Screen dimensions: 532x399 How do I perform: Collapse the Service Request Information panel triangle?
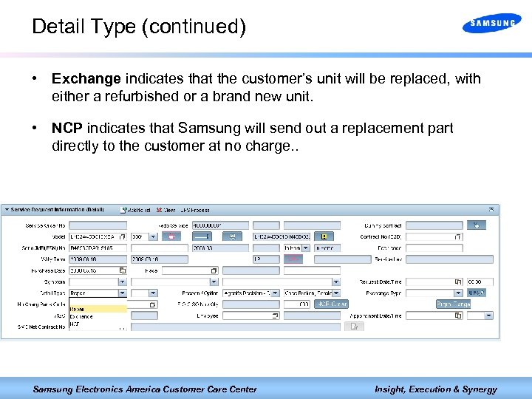pos(7,210)
